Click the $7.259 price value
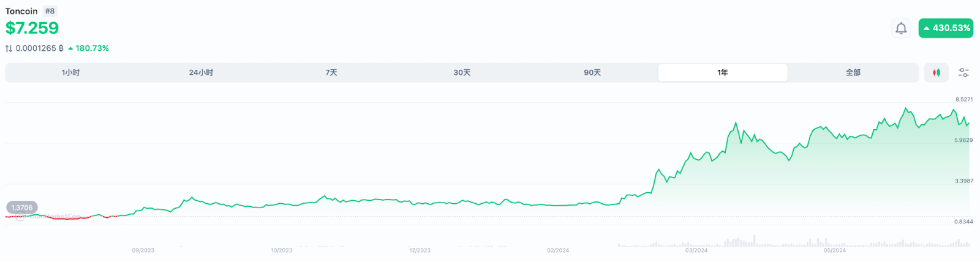The height and width of the screenshot is (262, 980). pos(32,28)
